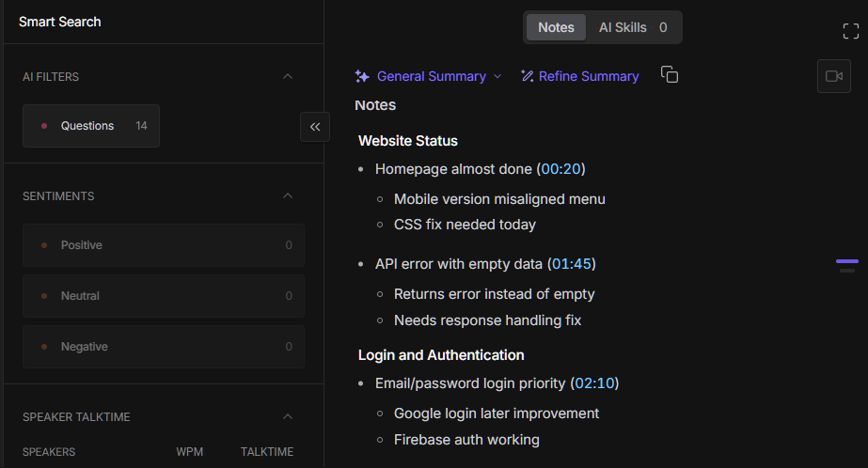The height and width of the screenshot is (468, 868).
Task: Click the Login and Authentication heading
Action: pyautogui.click(x=441, y=355)
